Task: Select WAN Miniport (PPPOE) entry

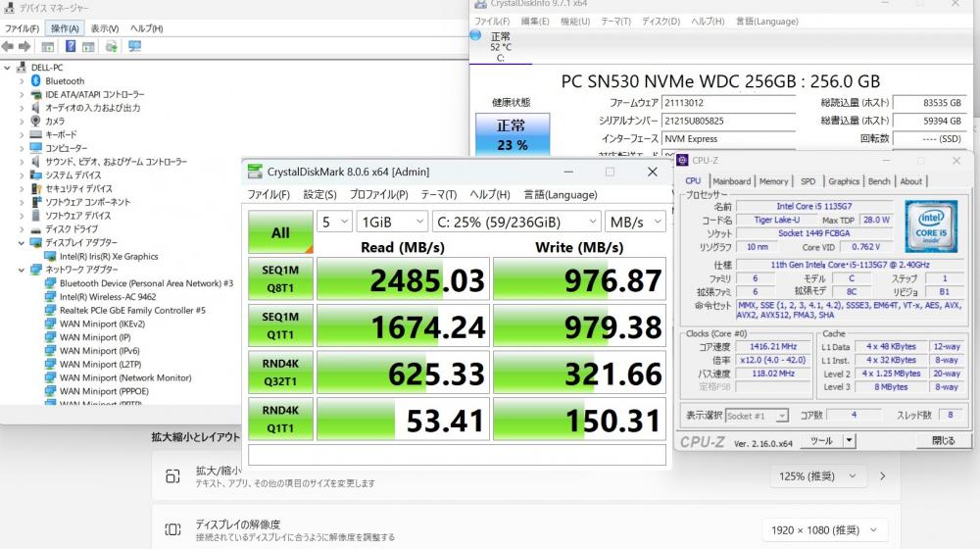Action: tap(105, 391)
